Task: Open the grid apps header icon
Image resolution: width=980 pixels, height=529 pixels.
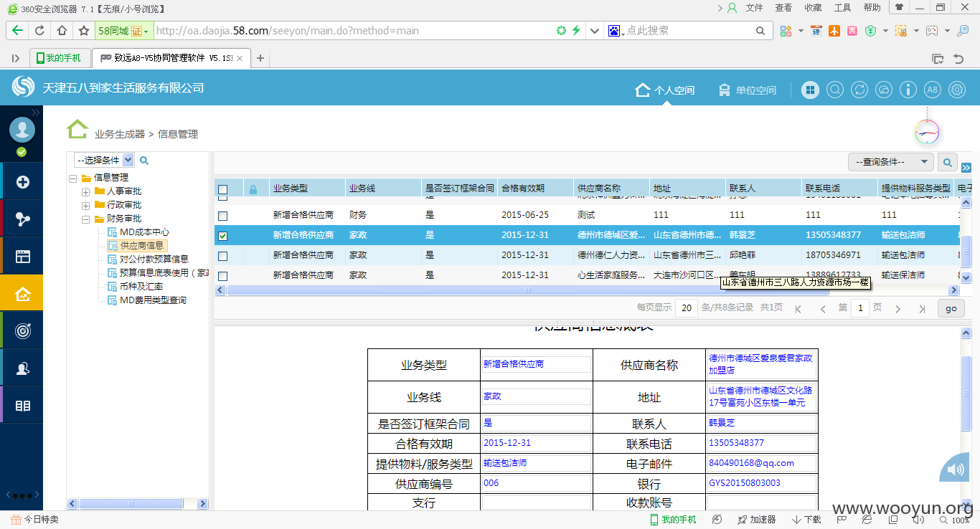Action: point(810,90)
